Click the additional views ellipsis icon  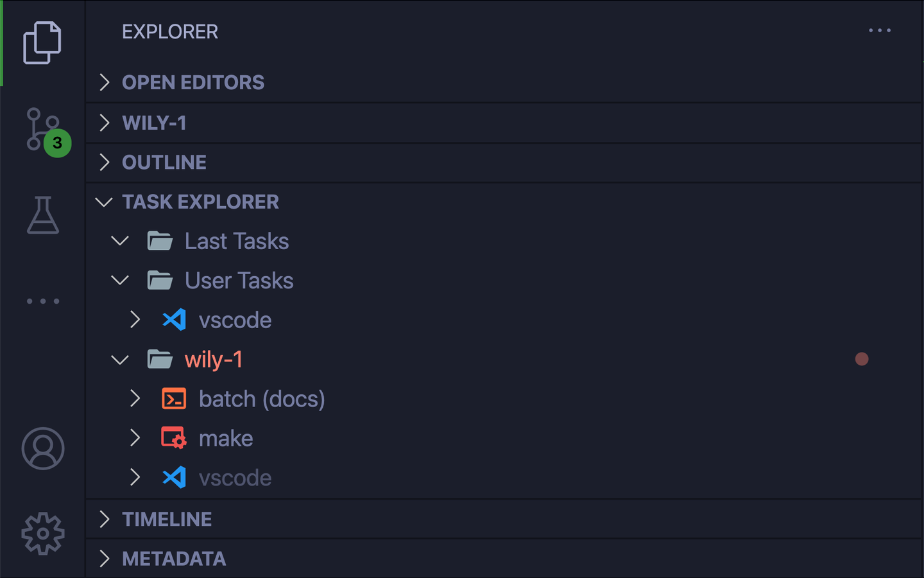click(43, 301)
